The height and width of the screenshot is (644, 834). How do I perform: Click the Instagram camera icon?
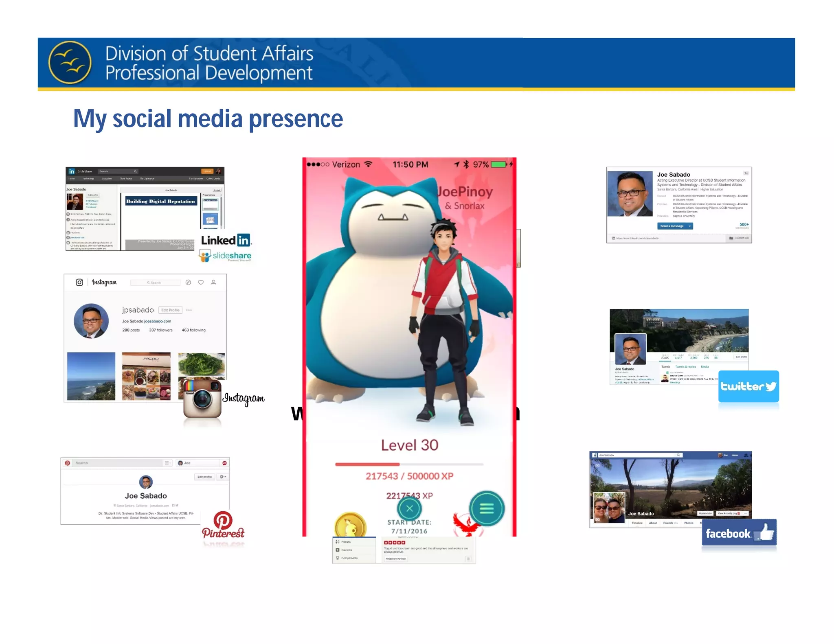202,399
